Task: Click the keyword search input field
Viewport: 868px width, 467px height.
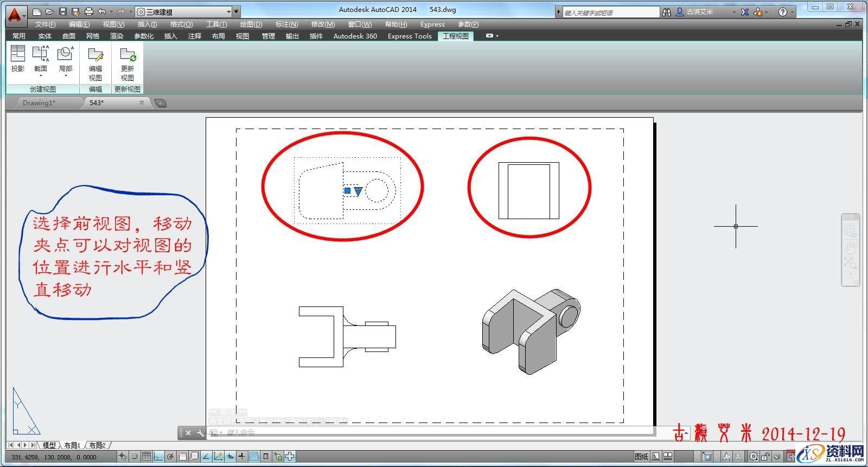Action: pos(610,12)
